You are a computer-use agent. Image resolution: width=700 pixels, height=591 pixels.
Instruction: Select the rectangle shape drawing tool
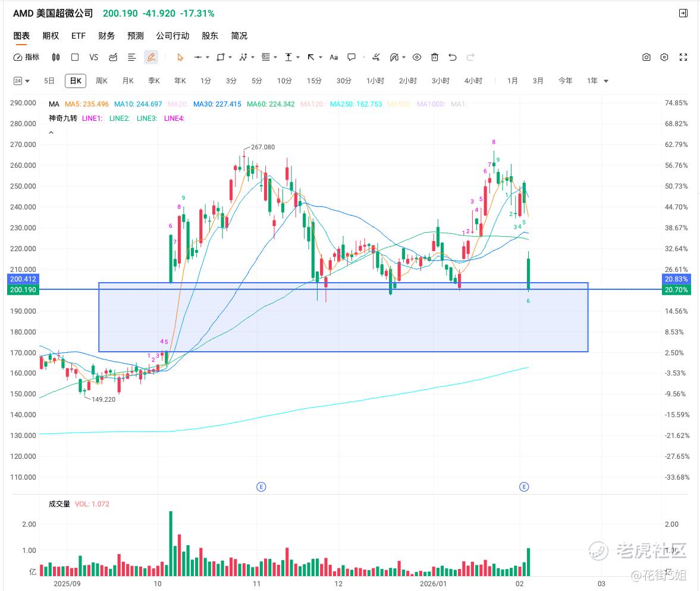[x=221, y=57]
